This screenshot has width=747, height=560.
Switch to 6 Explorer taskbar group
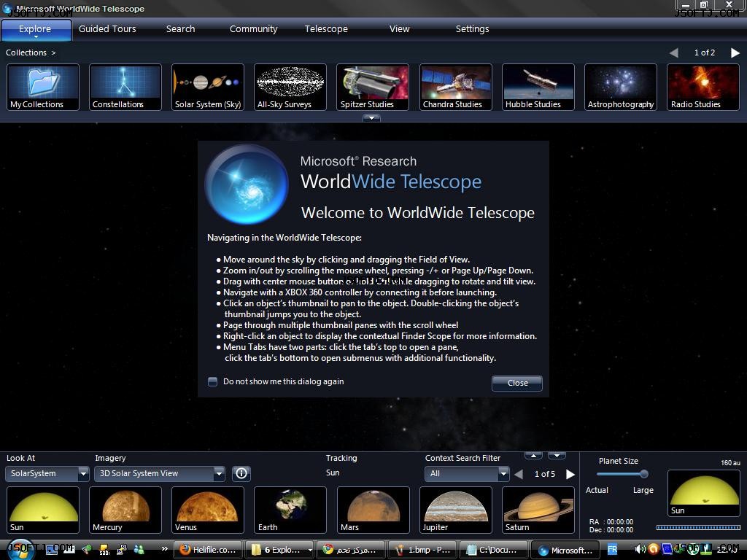281,550
